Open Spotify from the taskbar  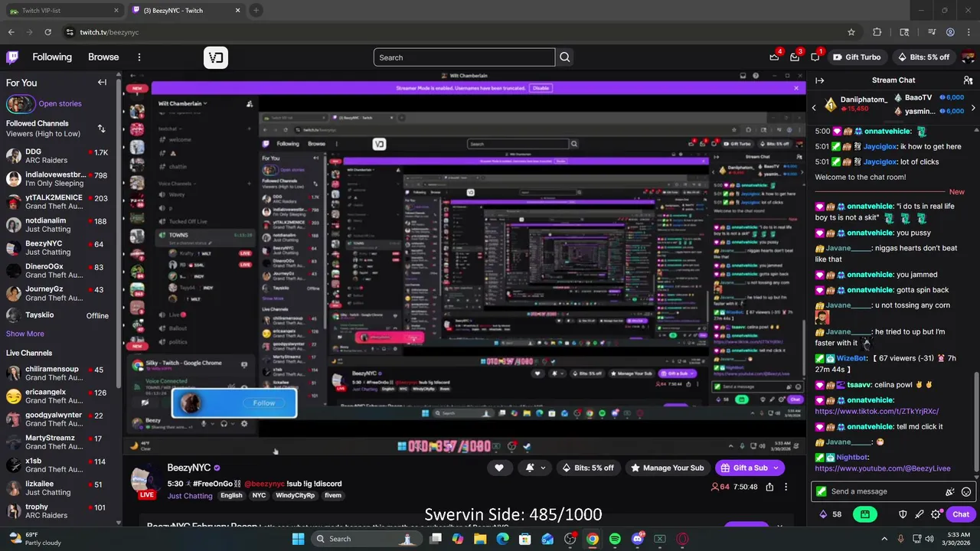pos(615,539)
